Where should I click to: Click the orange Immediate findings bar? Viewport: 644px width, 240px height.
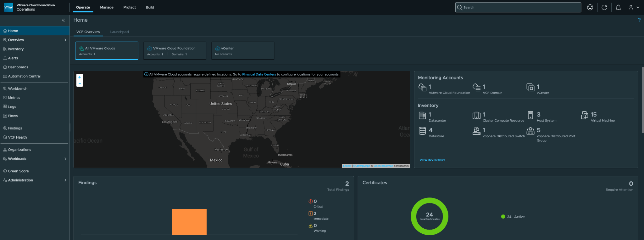(189, 222)
